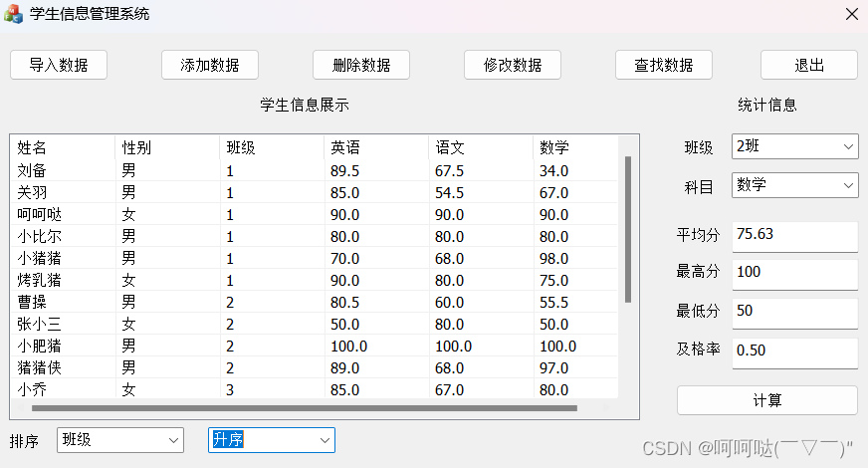Click 猪猪侠's 数学 score 97.0

click(x=554, y=368)
